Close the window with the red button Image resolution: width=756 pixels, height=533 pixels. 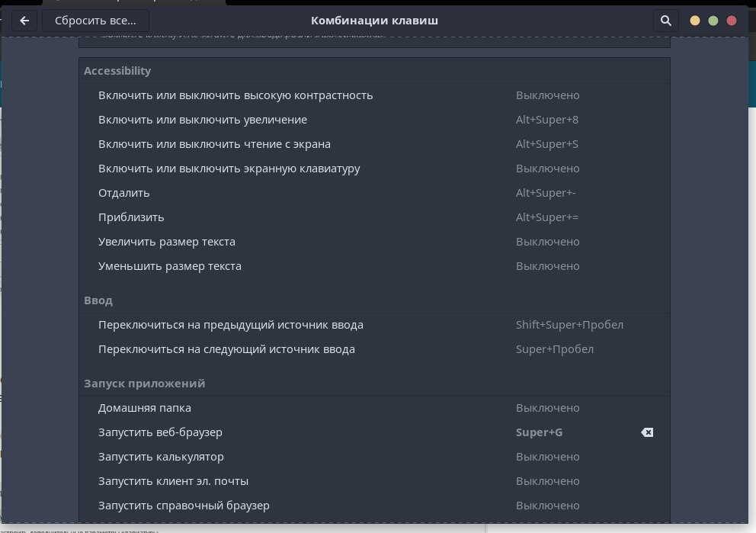tap(732, 21)
